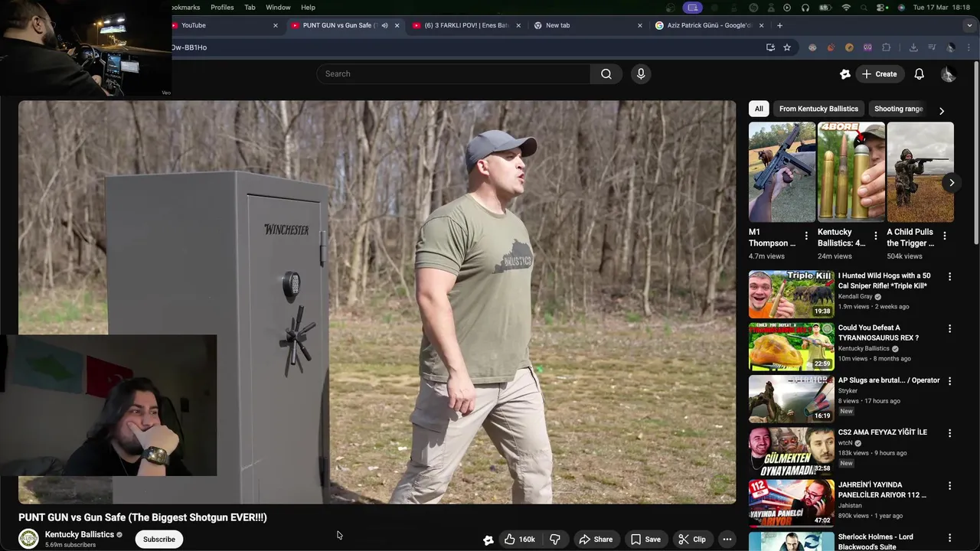Dislike the video with thumbs-down icon

coord(555,540)
